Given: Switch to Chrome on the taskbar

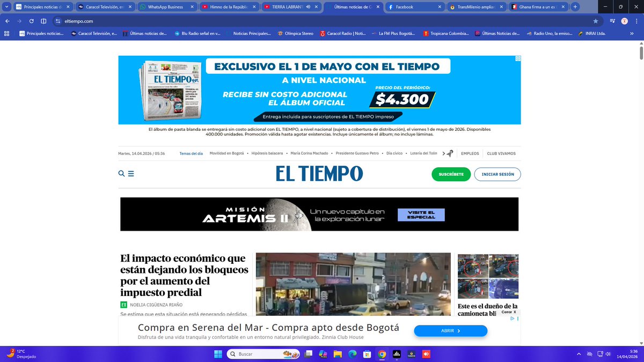Looking at the screenshot, I should pos(382,354).
